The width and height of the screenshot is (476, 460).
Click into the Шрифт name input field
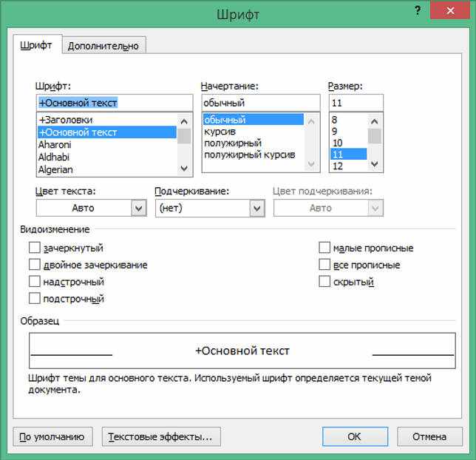[x=115, y=103]
